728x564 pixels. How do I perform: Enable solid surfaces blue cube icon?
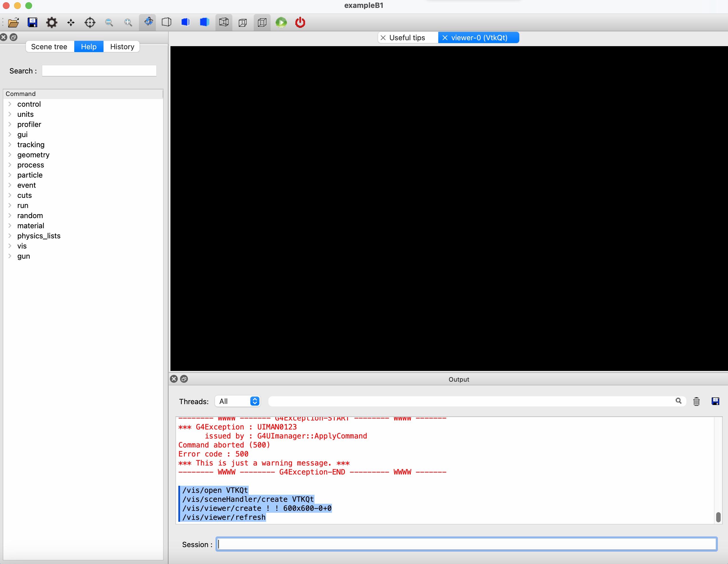point(205,23)
